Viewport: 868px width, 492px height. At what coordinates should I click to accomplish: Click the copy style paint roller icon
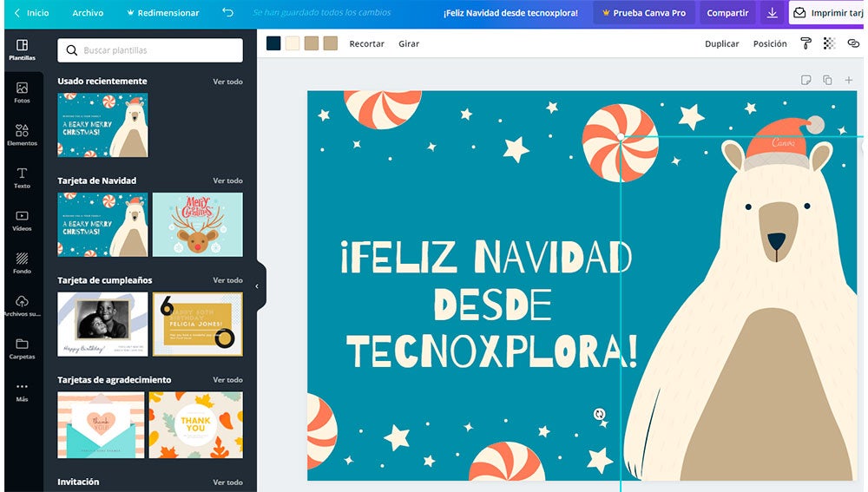pyautogui.click(x=806, y=43)
